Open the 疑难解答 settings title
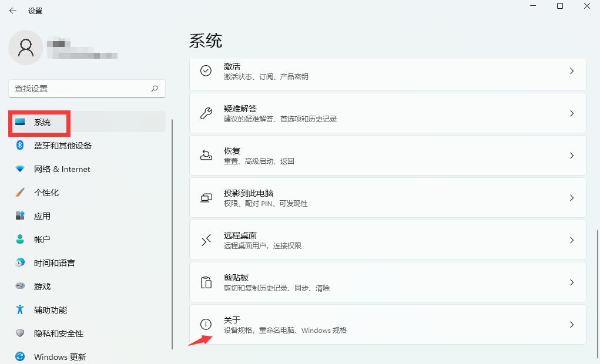Viewport: 600px width, 364px height. [x=240, y=109]
